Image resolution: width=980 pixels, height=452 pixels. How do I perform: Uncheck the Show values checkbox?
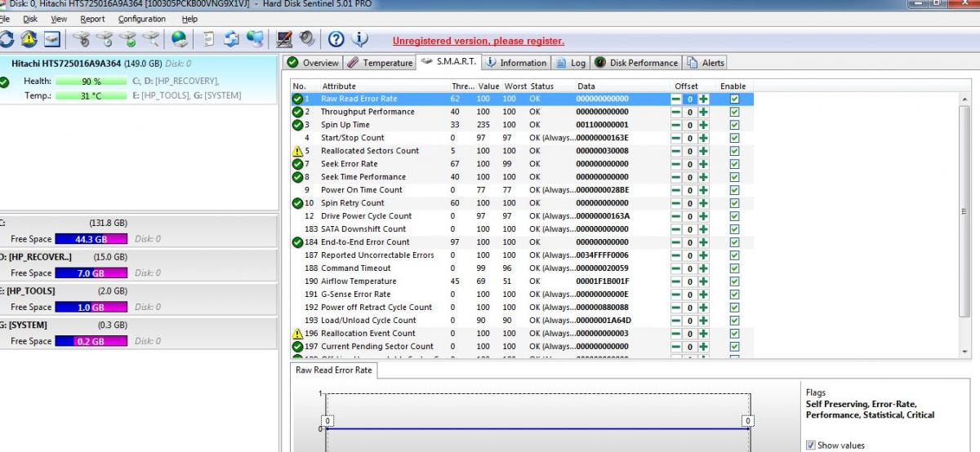point(810,445)
